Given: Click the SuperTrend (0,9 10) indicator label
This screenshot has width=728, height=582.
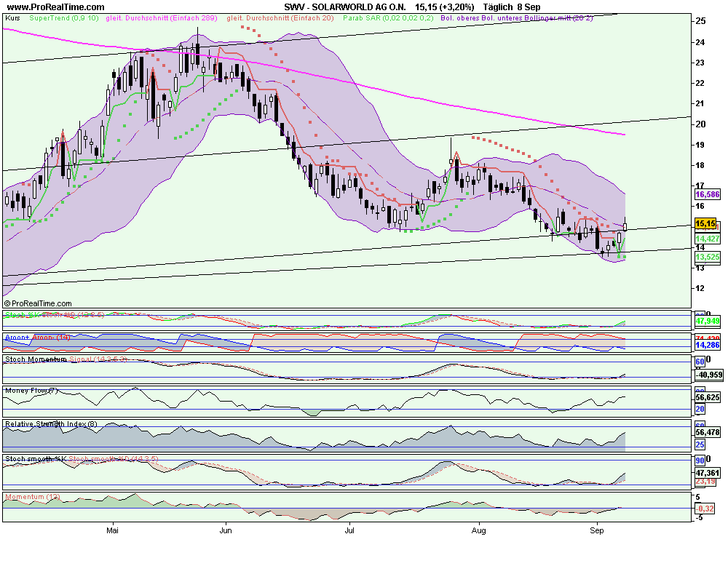Looking at the screenshot, I should tap(64, 18).
